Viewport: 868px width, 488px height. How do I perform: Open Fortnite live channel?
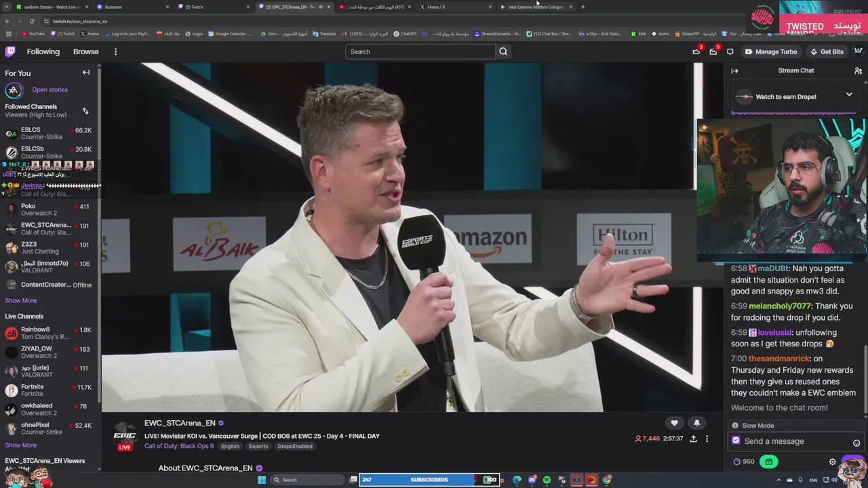point(49,390)
